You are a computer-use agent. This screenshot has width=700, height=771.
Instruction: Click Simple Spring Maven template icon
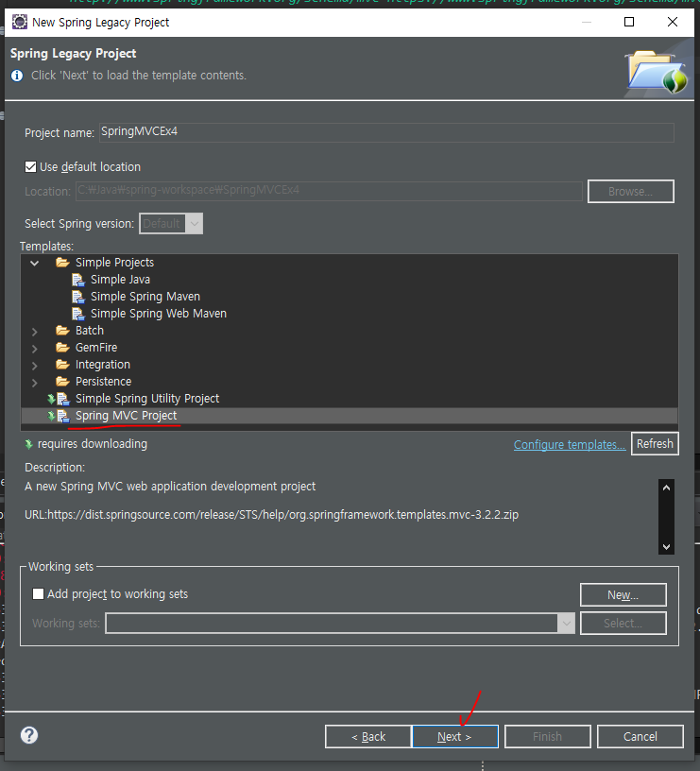[78, 297]
